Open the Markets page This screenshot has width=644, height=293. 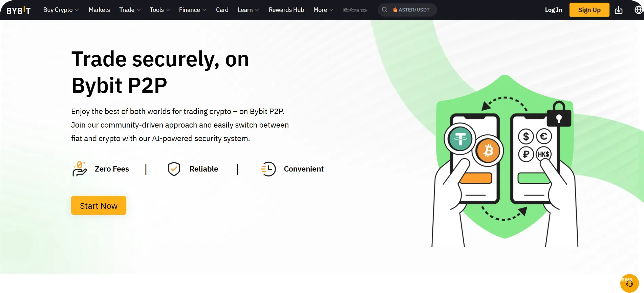point(99,10)
